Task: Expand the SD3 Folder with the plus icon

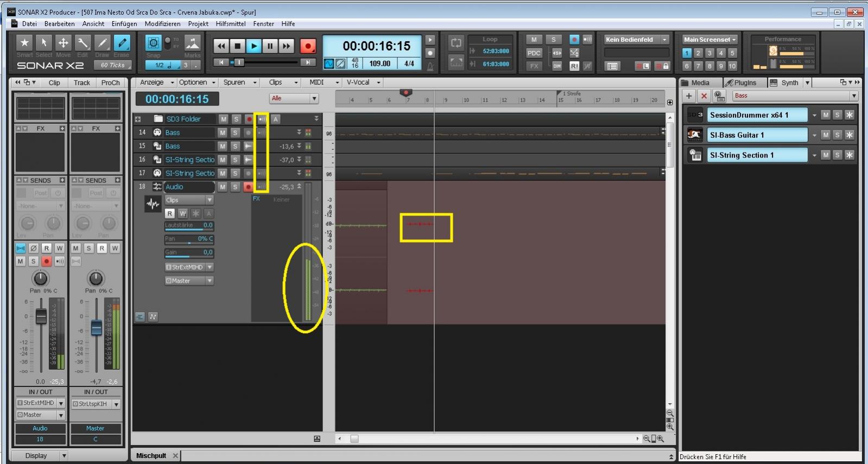Action: tap(138, 119)
